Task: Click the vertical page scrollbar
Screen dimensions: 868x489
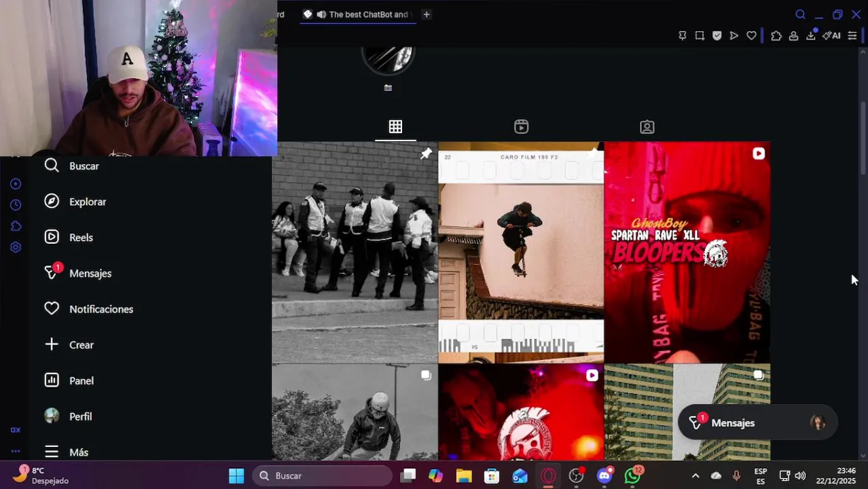Action: pos(863,139)
